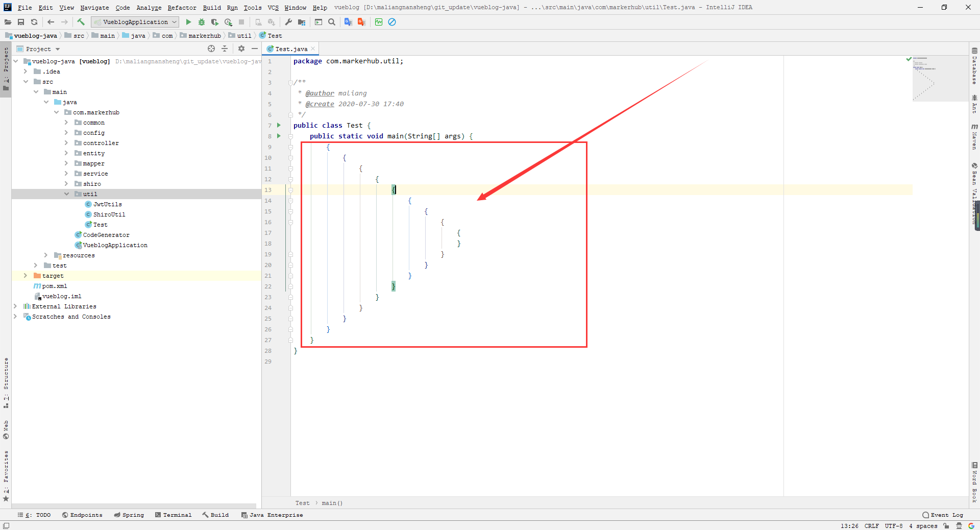Viewport: 980px width, 530px height.
Task: Fold the block starting at line 16
Action: (x=290, y=222)
